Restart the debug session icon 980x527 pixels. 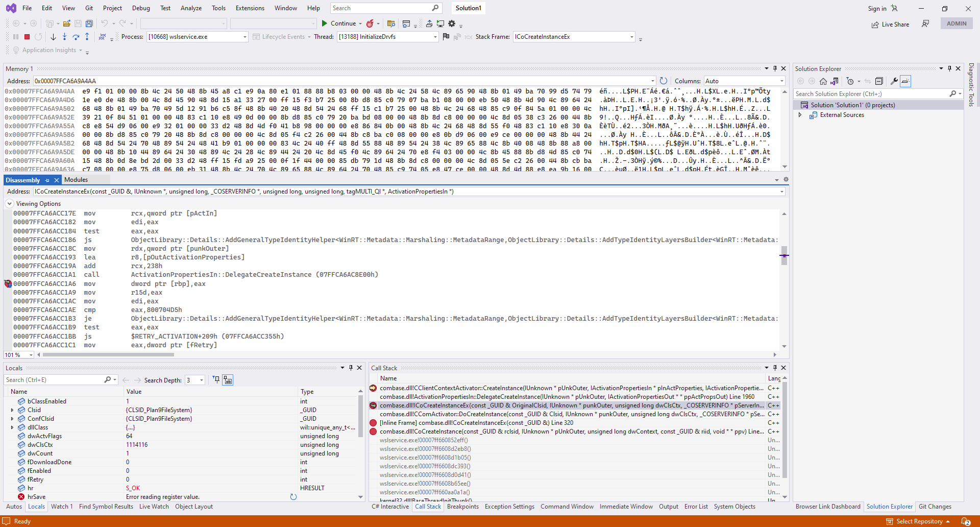click(x=38, y=37)
